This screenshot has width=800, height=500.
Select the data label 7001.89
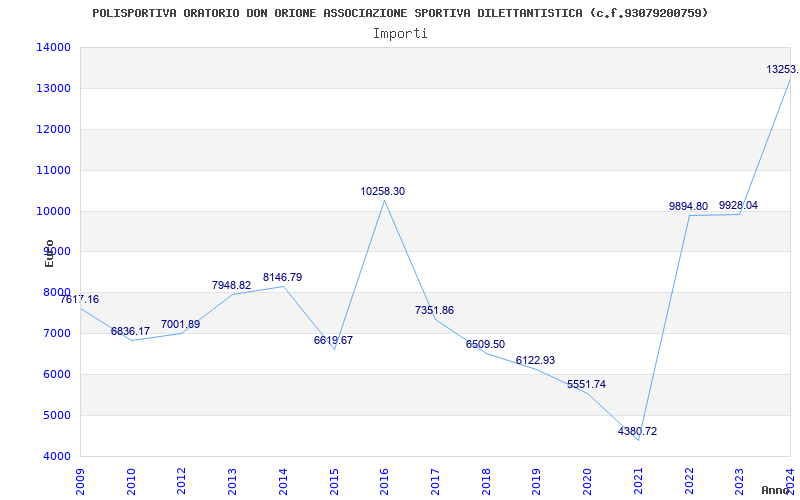point(181,324)
